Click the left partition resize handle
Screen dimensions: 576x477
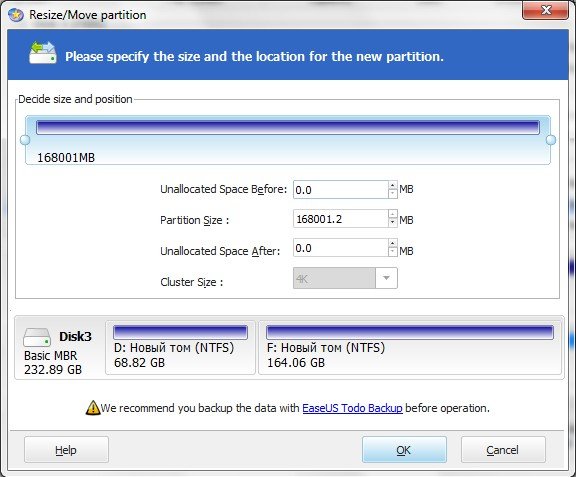coord(25,140)
